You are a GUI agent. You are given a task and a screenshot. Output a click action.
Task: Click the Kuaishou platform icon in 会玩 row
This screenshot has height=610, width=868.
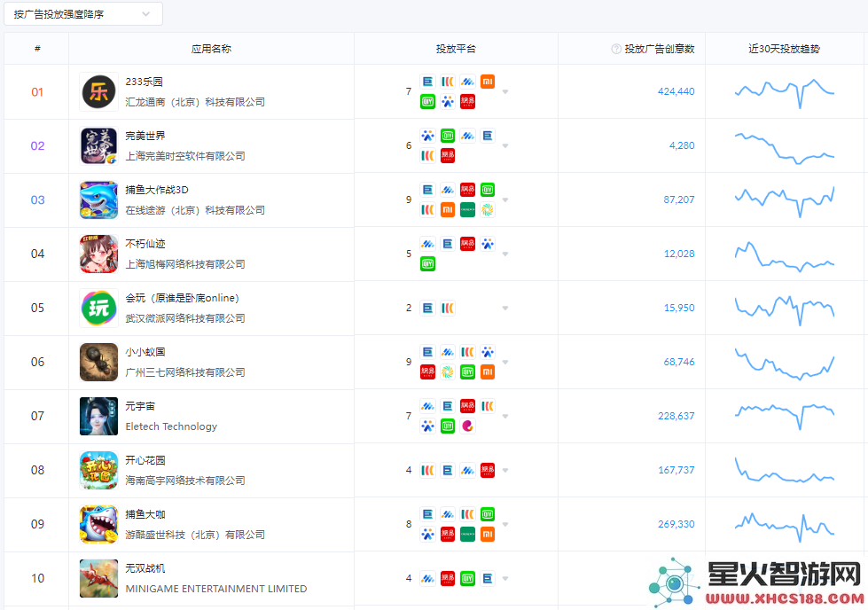pos(447,309)
